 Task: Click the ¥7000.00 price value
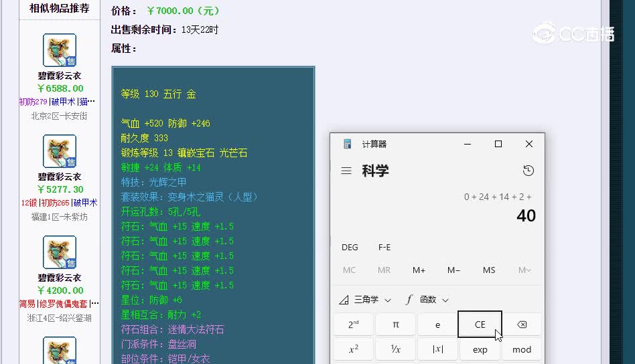(x=183, y=11)
